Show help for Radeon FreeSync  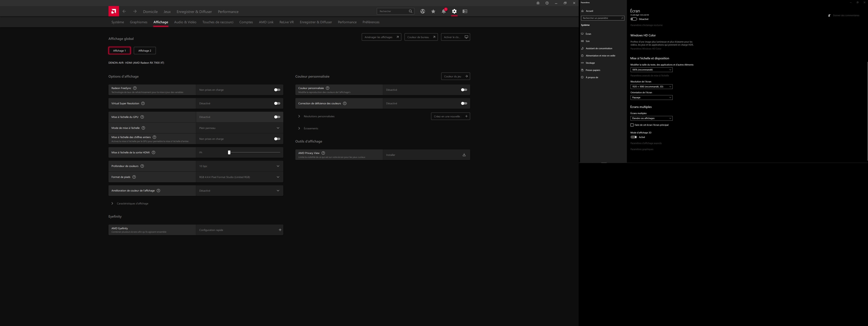(x=135, y=88)
